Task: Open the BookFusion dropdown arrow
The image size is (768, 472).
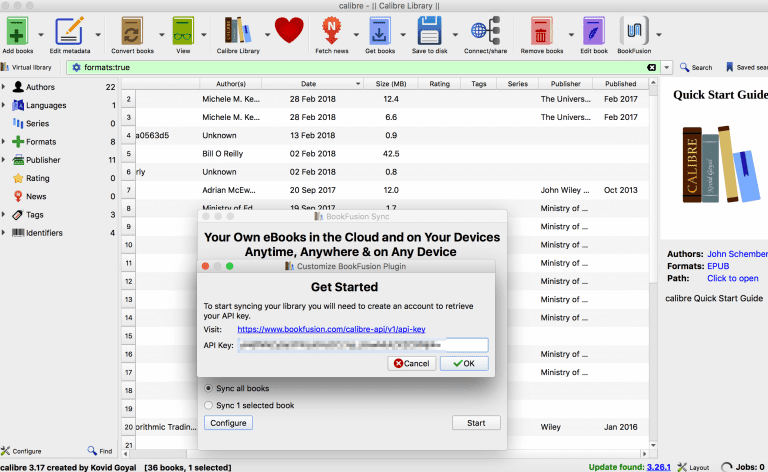Action: coord(659,34)
